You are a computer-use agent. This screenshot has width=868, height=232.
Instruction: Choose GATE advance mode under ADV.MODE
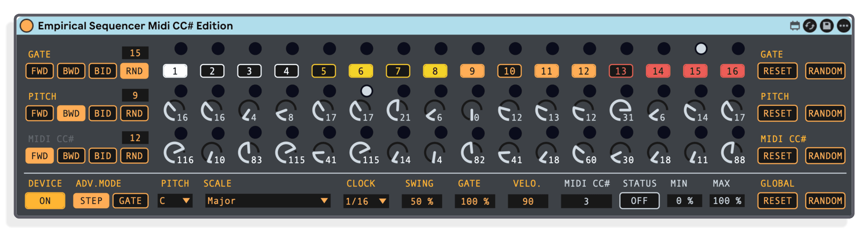(130, 201)
